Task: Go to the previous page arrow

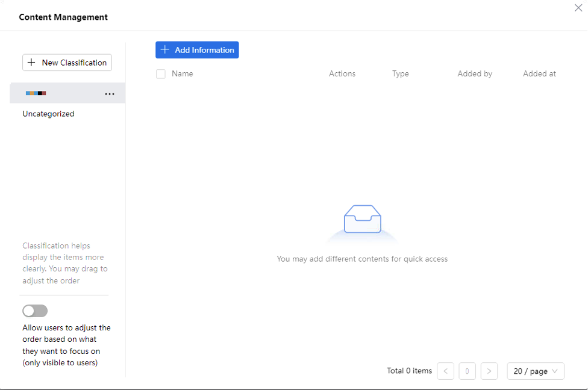Action: point(445,371)
